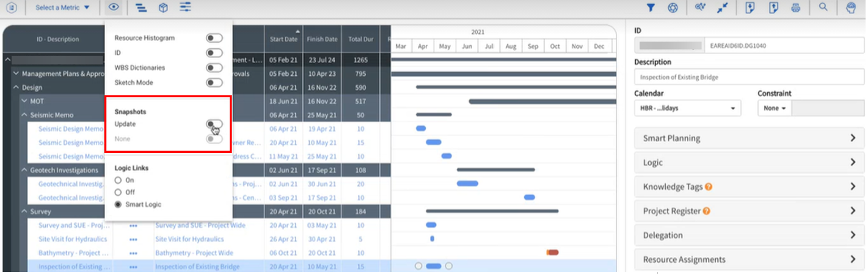Click the blue Gantt bar of Inspection row

tap(433, 266)
